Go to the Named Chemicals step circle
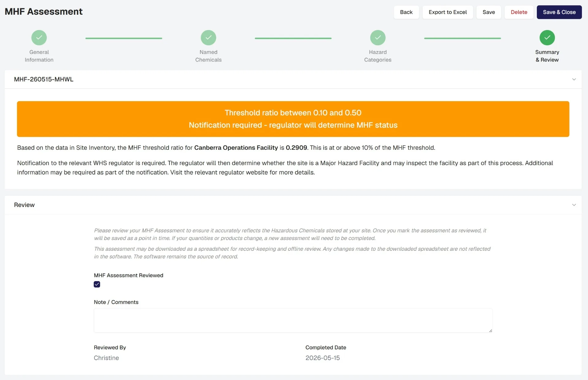 point(208,38)
